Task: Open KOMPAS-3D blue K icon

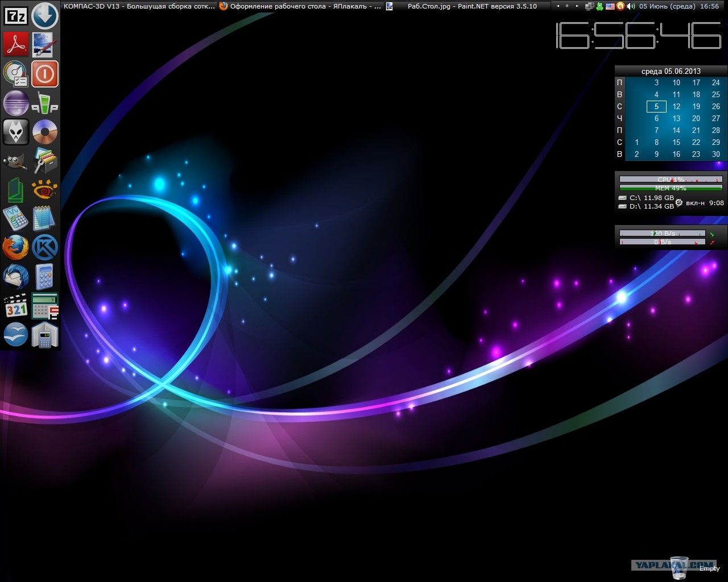Action: 45,248
